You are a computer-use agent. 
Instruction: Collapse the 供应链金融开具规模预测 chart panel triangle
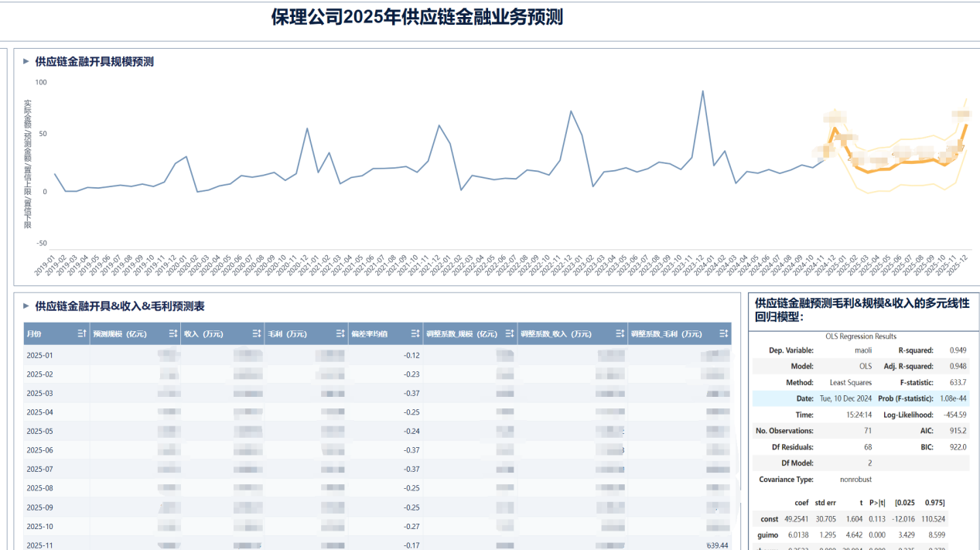(26, 61)
